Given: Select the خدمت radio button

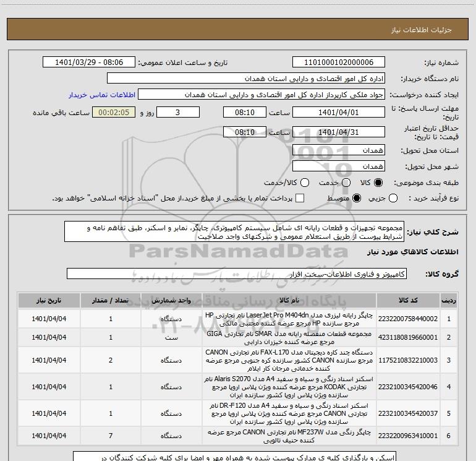Looking at the screenshot, I should [346, 183].
